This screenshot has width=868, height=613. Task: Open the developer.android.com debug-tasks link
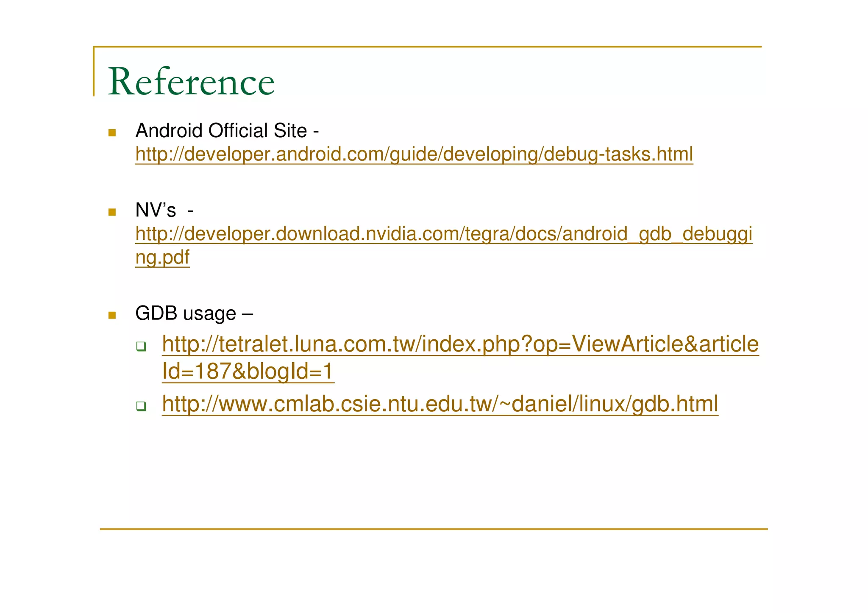click(x=414, y=154)
